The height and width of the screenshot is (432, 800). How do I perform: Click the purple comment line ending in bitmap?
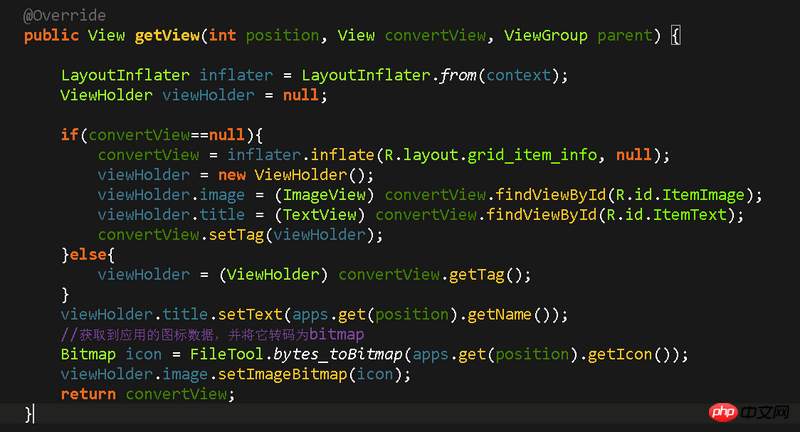click(212, 334)
